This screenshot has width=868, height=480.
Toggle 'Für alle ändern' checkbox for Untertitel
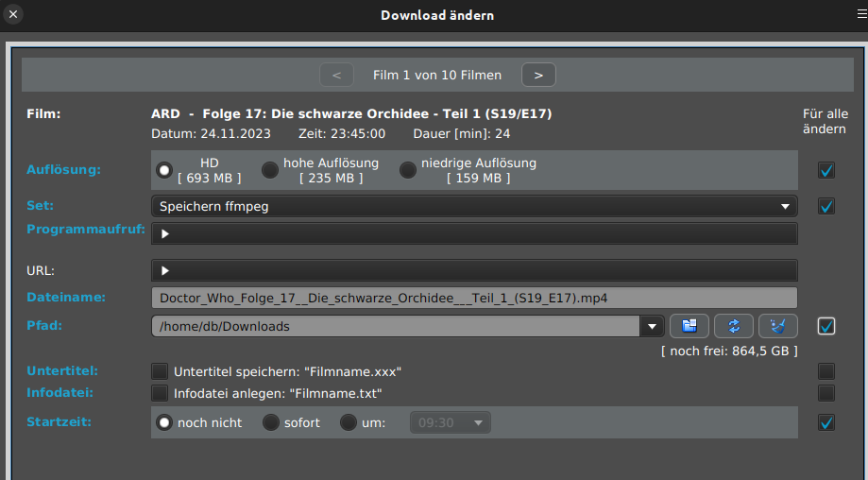tap(825, 371)
